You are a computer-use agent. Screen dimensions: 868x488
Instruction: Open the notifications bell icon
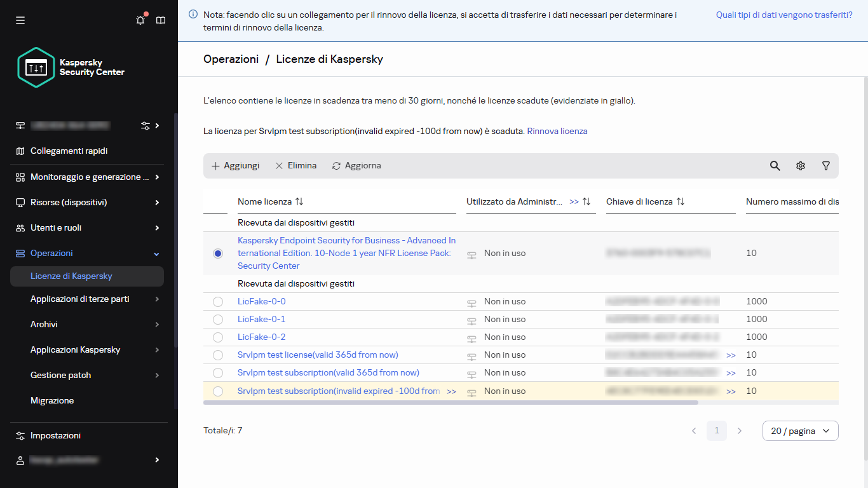click(140, 20)
